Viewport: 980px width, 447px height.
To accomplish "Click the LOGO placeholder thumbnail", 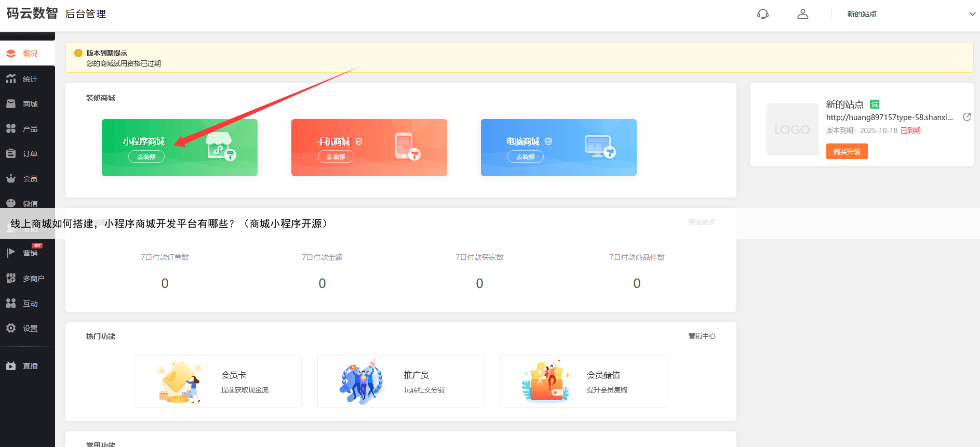I will [792, 129].
